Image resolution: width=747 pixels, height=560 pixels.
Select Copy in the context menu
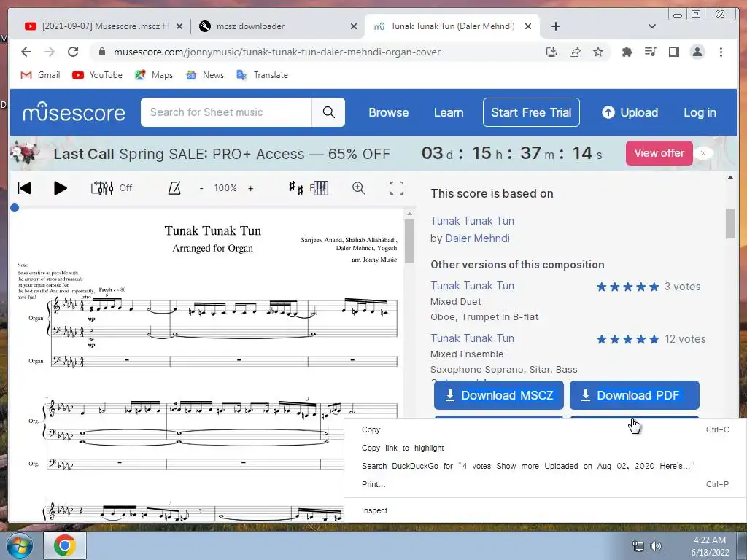point(545,429)
